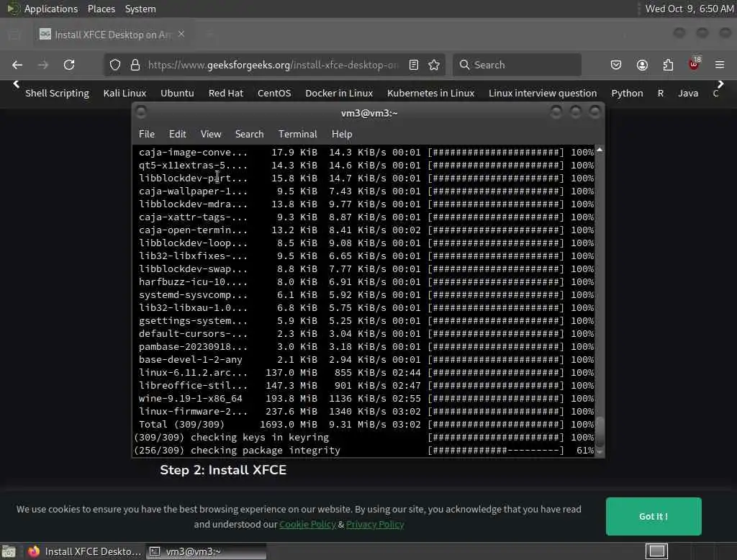Open the terminal View menu
Image resolution: width=737 pixels, height=560 pixels.
click(211, 134)
